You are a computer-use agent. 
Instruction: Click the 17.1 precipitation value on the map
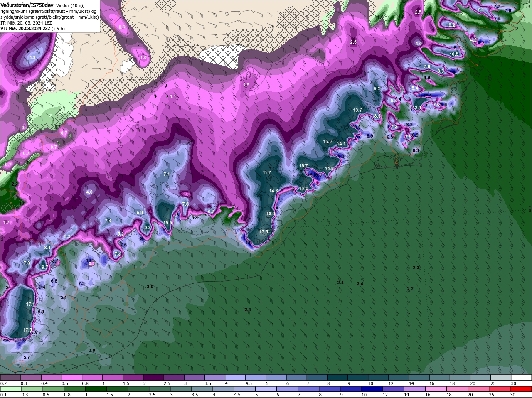30,305
